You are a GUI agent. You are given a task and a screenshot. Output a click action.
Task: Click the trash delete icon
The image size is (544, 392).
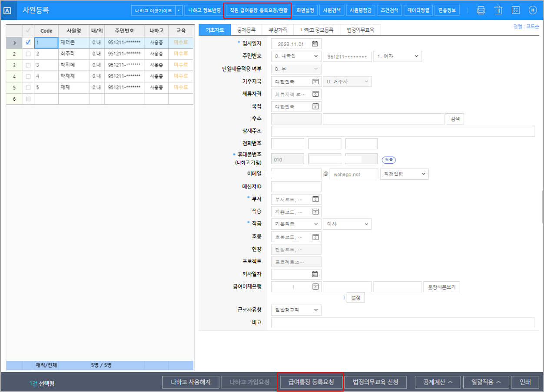(x=498, y=10)
